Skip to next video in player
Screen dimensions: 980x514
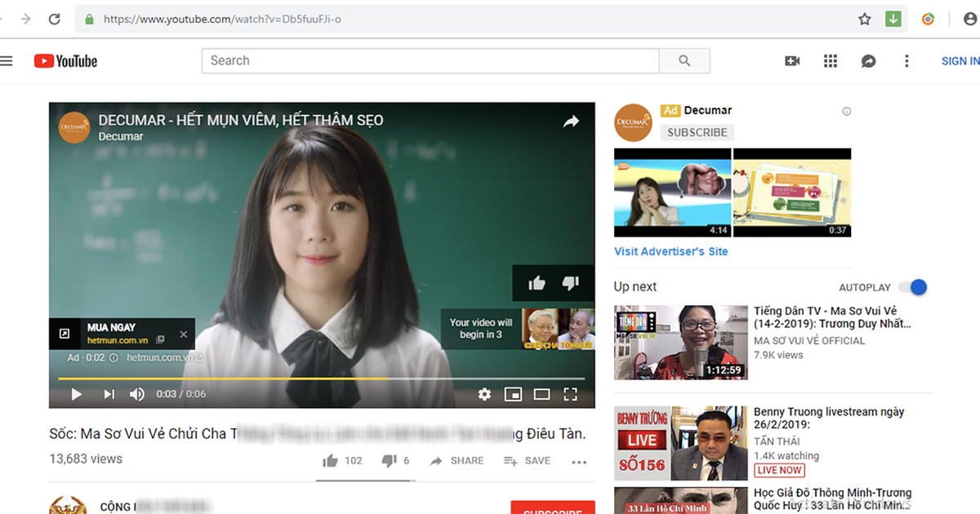pos(109,394)
